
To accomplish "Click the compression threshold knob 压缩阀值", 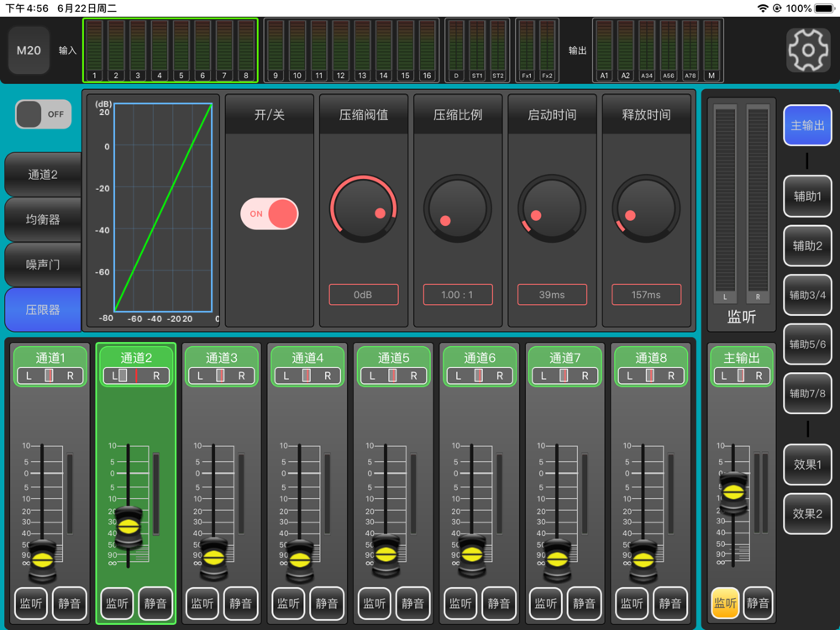I will 363,208.
